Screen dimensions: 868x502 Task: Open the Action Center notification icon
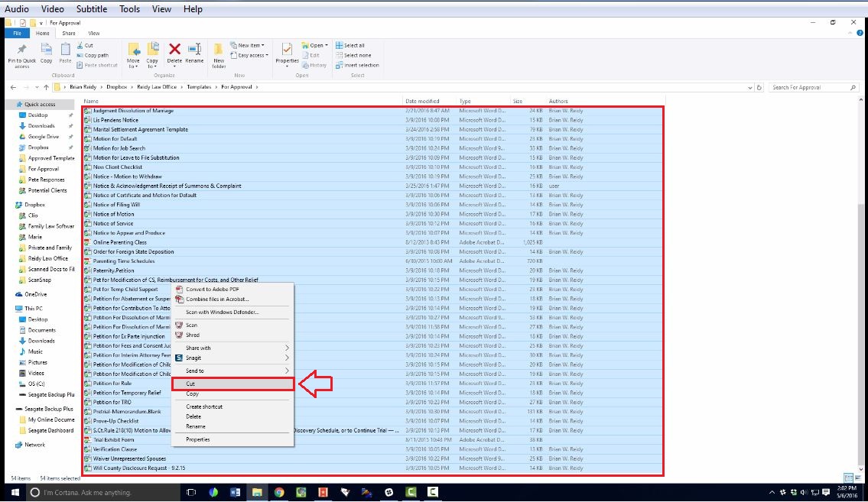click(826, 492)
